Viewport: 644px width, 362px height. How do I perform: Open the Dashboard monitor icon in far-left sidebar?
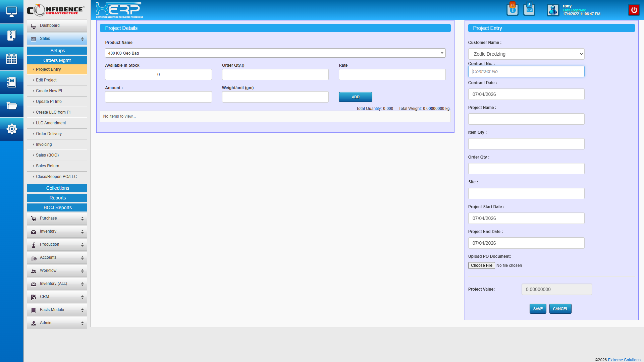tap(12, 11)
